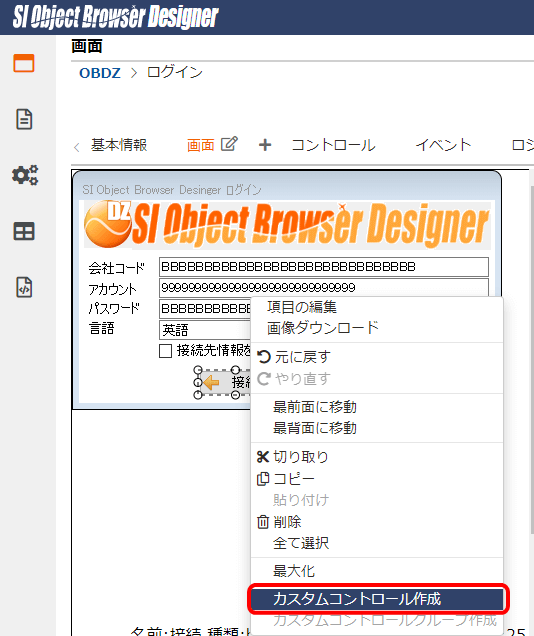Switch to the 画面 tab
This screenshot has height=636, width=534.
point(200,145)
